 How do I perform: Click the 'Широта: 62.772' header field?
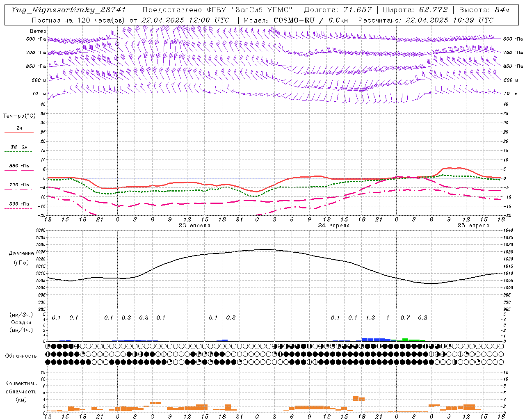(x=415, y=10)
